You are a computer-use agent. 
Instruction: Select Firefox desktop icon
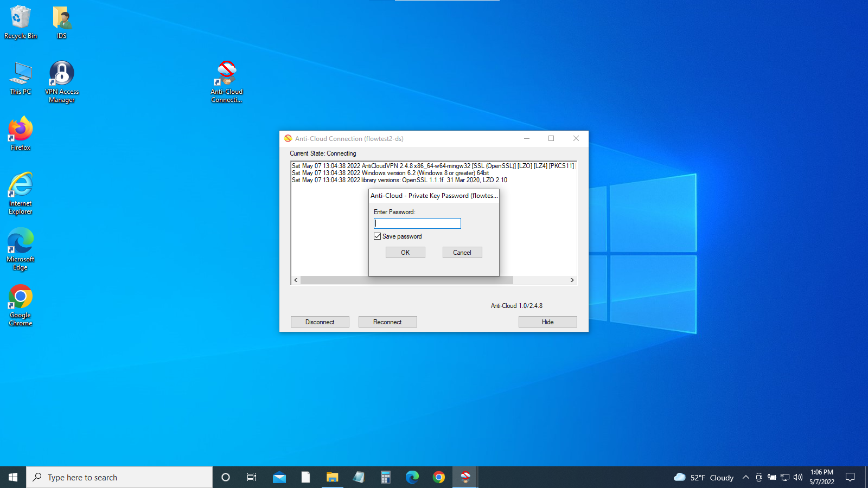[x=21, y=133]
